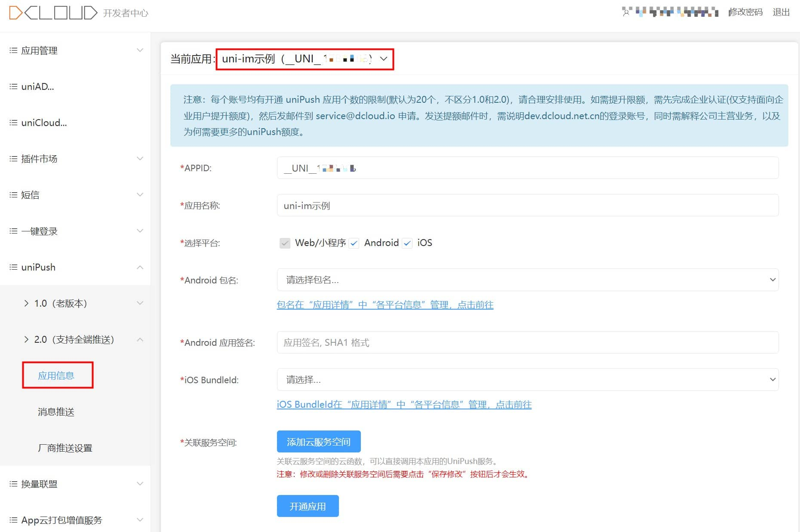Select 应用信息 under uniPush 2.0
800x532 pixels.
[x=56, y=375]
